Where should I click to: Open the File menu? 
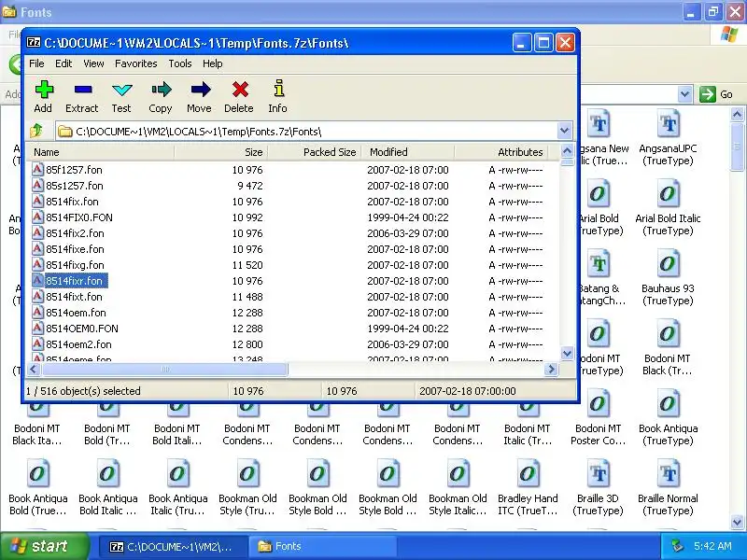coord(36,63)
